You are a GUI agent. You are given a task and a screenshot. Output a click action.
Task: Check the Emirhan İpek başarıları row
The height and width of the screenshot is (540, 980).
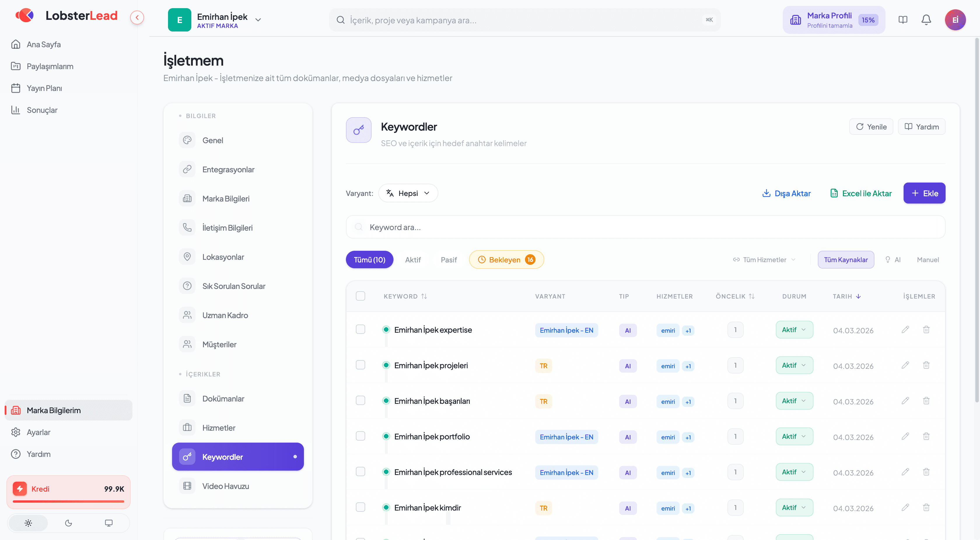[360, 400]
